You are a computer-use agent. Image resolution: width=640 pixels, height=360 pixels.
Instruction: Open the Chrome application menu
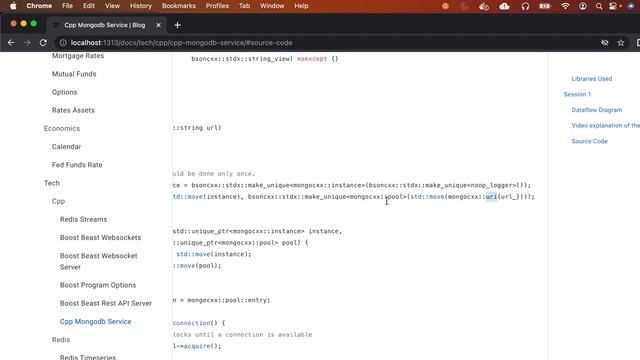39,6
